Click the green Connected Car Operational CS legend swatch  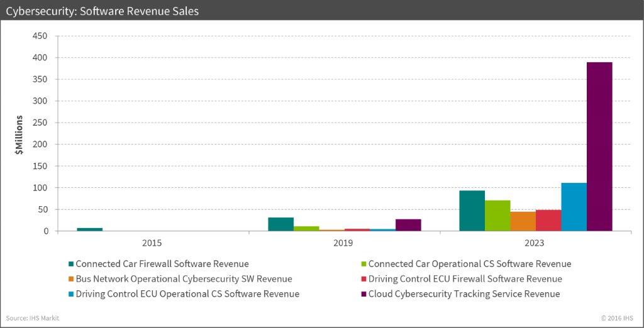[x=363, y=264]
